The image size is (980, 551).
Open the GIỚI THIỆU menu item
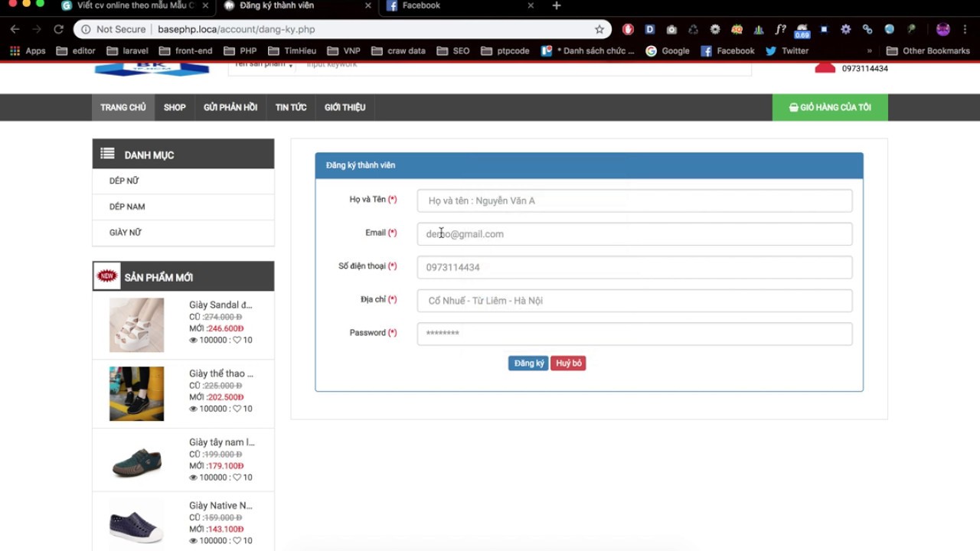click(345, 107)
